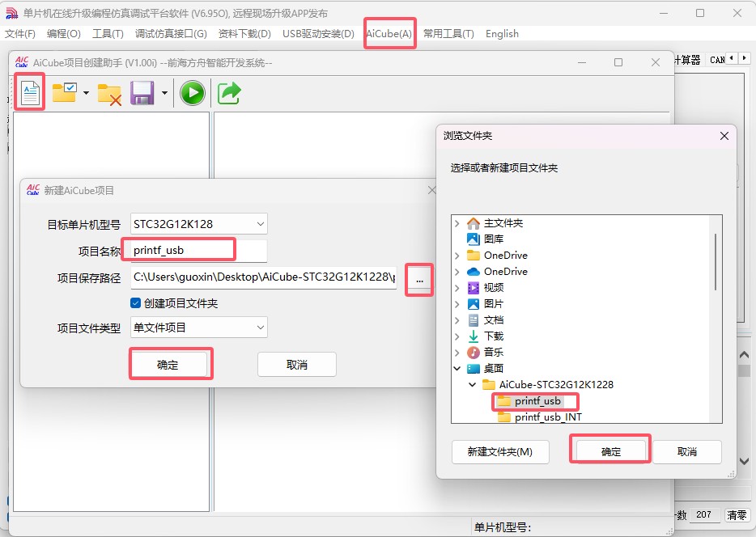
Task: Click the close project folder icon
Action: tap(109, 94)
